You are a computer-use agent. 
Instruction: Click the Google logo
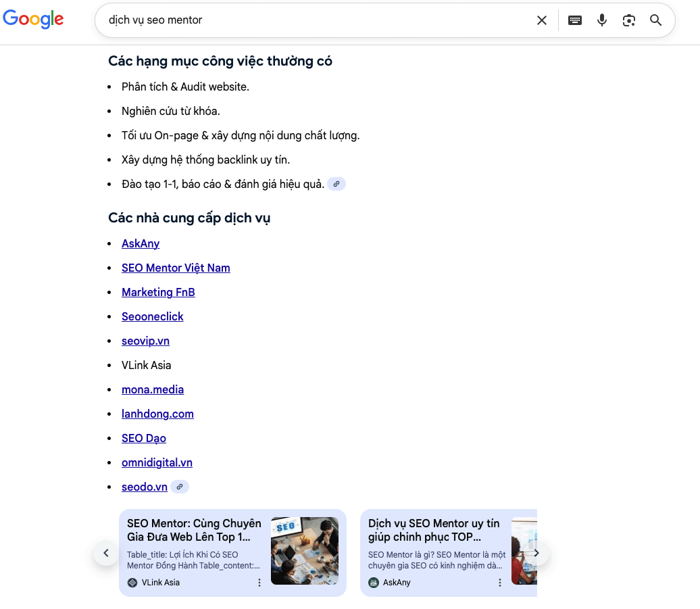click(33, 19)
